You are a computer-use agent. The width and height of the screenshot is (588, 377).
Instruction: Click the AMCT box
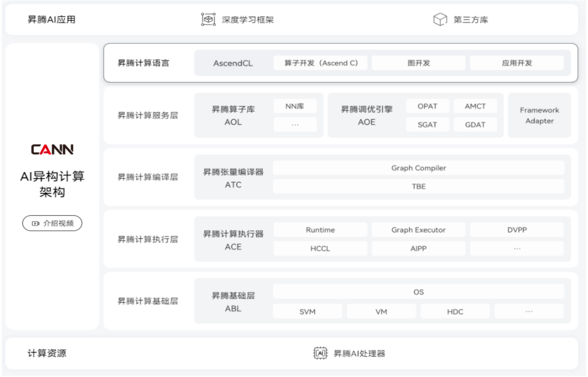(x=475, y=106)
